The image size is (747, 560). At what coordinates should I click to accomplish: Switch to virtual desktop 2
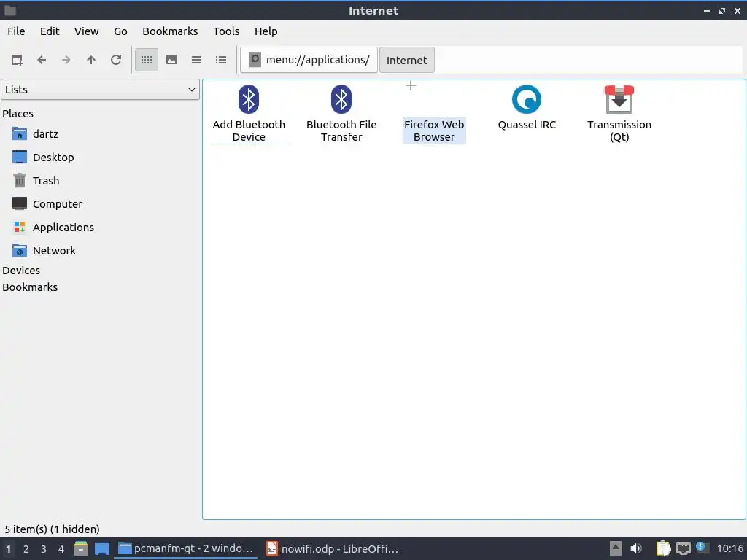tap(26, 549)
